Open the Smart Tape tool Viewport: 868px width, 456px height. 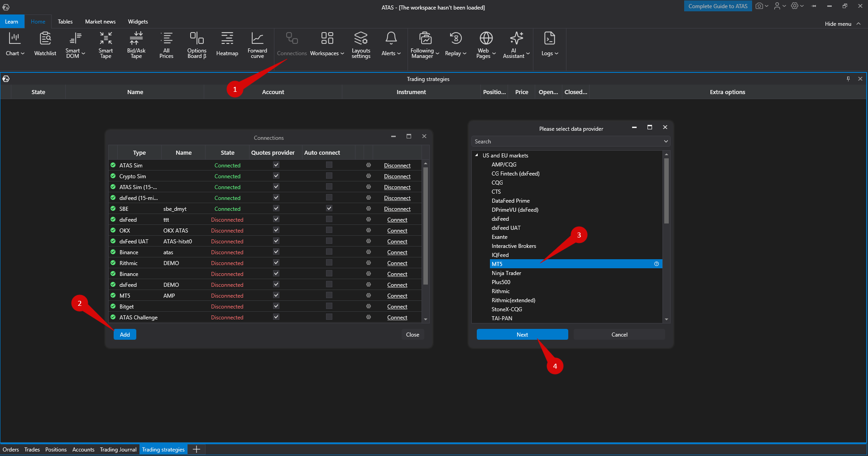[x=106, y=44]
